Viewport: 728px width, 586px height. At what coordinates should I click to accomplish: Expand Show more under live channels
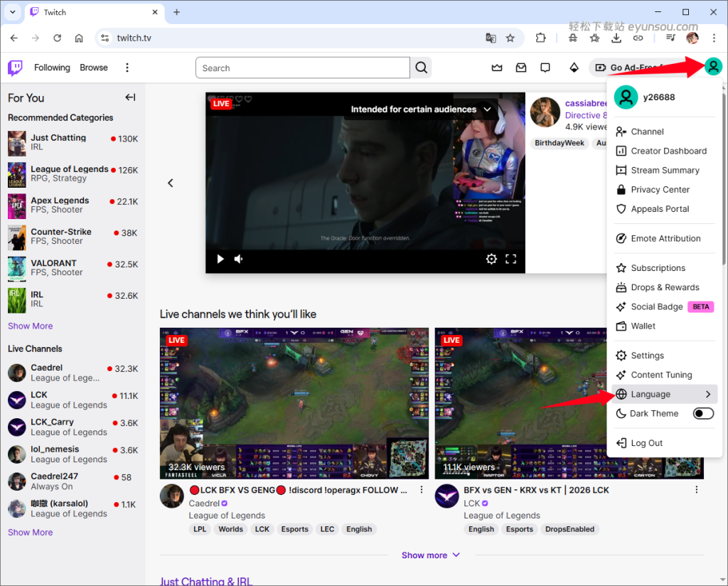430,555
